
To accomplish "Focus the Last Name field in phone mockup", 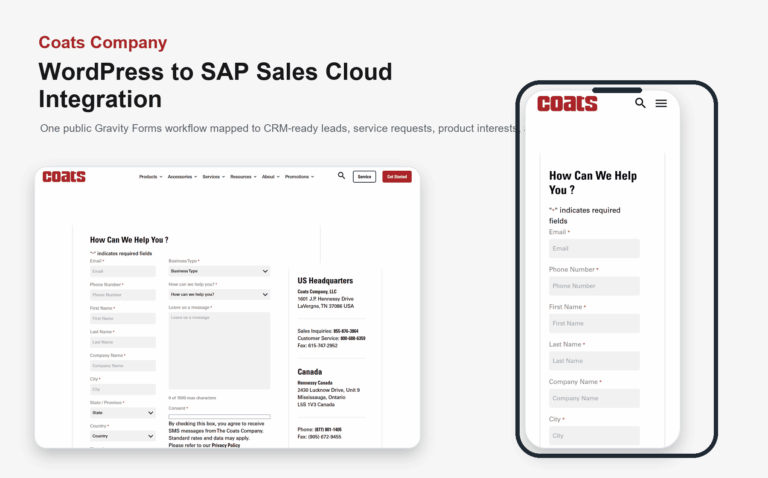I will tap(594, 361).
